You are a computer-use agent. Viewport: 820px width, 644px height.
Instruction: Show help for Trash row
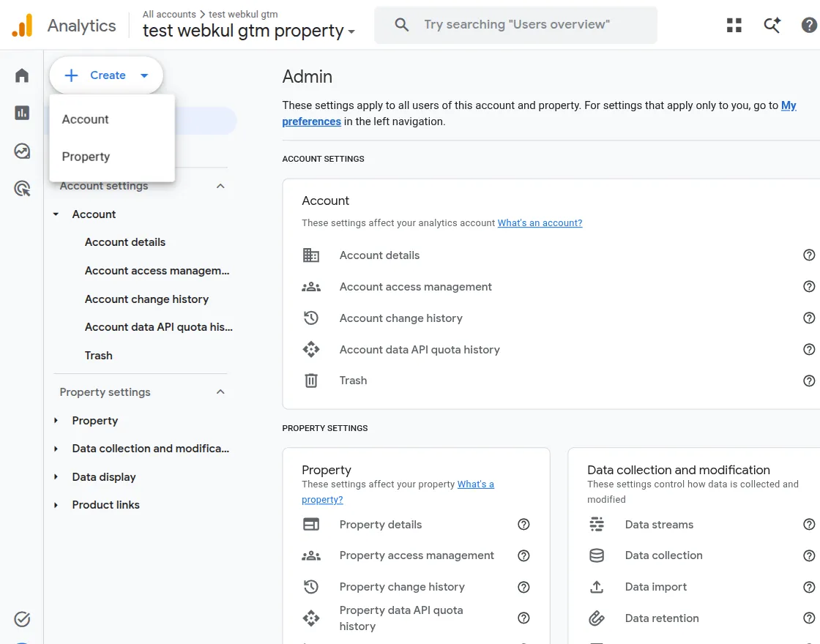(x=809, y=381)
